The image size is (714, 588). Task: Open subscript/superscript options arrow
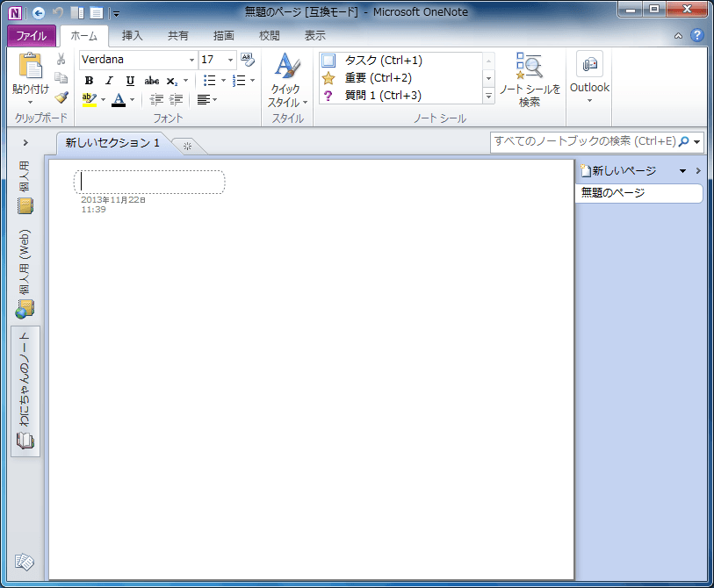pyautogui.click(x=186, y=81)
